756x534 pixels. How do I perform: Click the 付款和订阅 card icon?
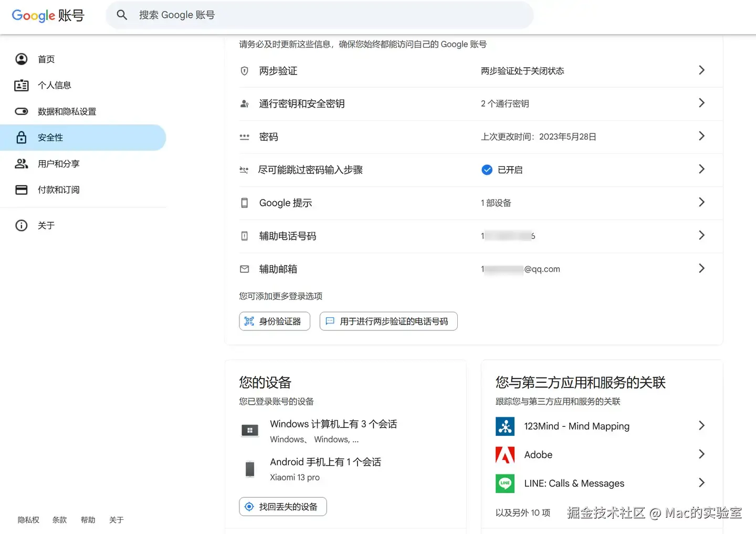22,190
